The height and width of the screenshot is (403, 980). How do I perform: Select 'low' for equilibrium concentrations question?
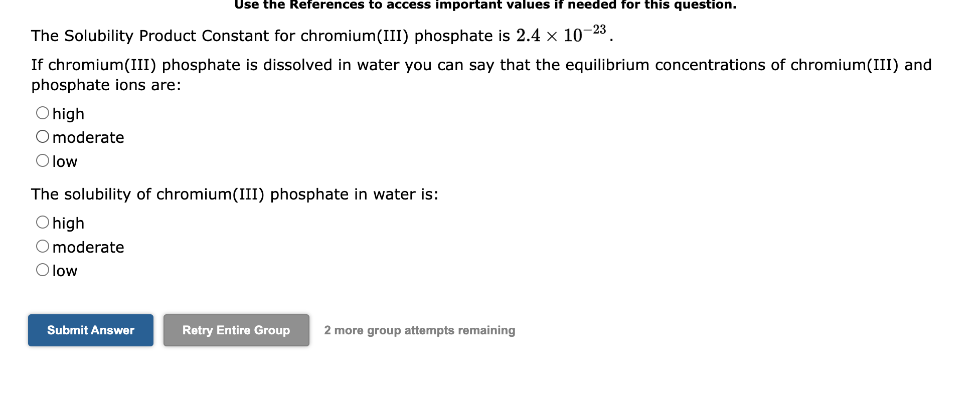click(42, 160)
